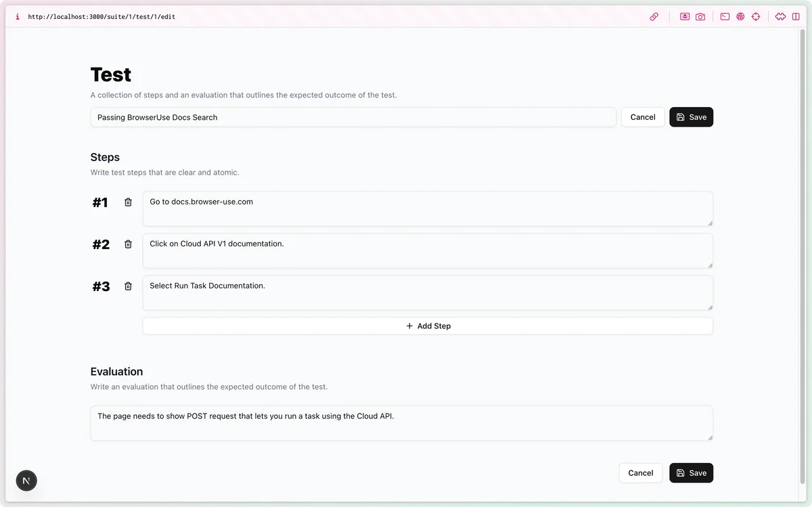Image resolution: width=812 pixels, height=507 pixels.
Task: Select the evaluation text area about POST request
Action: tap(401, 422)
